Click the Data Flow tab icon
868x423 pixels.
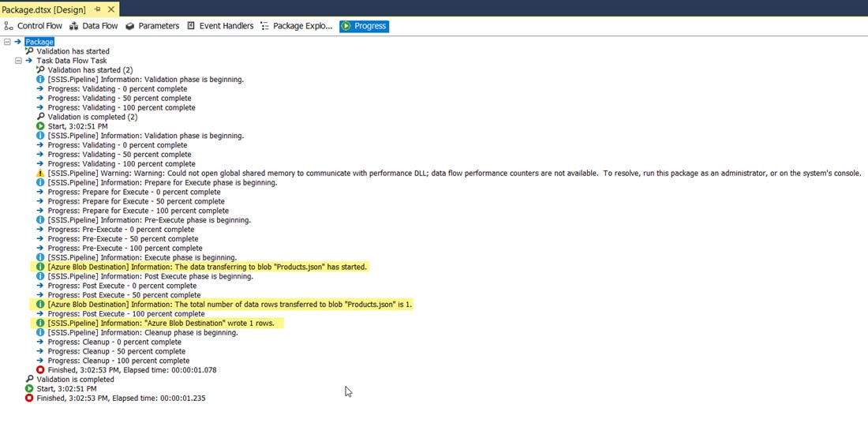click(73, 26)
